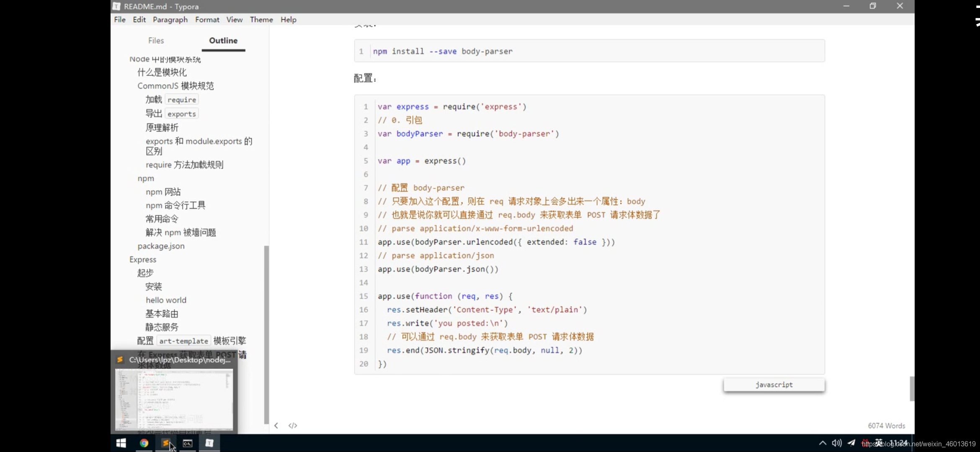The width and height of the screenshot is (980, 452).
Task: Navigate to 什么是模块化 outline item
Action: point(162,72)
